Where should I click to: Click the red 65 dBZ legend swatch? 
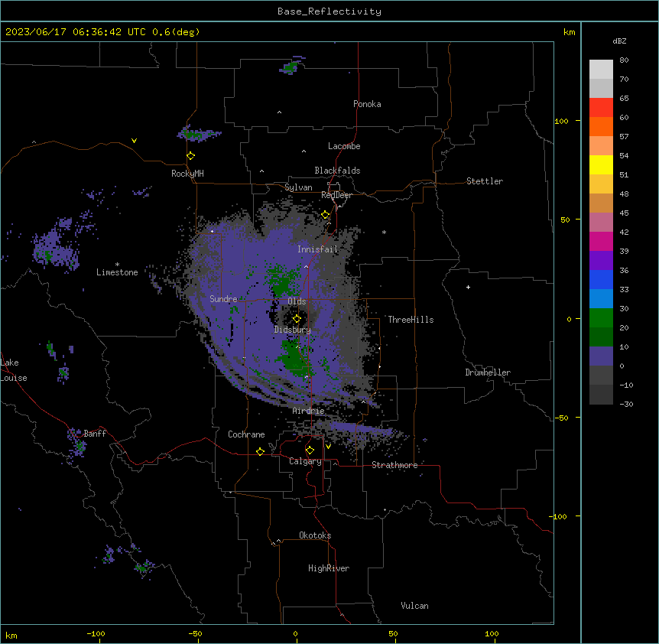[x=601, y=107]
